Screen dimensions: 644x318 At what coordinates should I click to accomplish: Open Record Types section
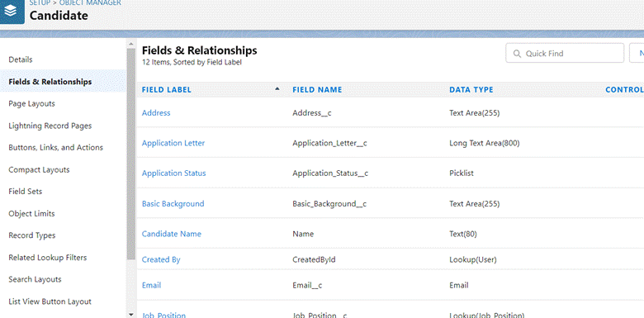point(32,235)
